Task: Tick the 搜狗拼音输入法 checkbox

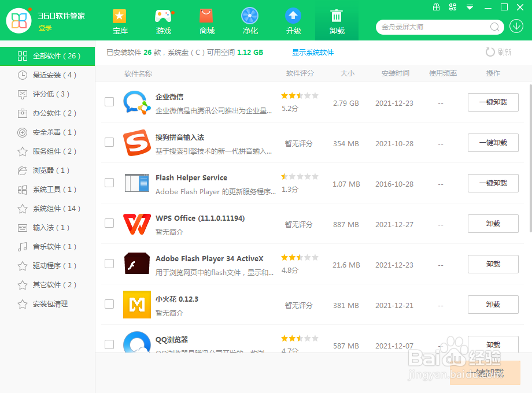Action: [109, 142]
